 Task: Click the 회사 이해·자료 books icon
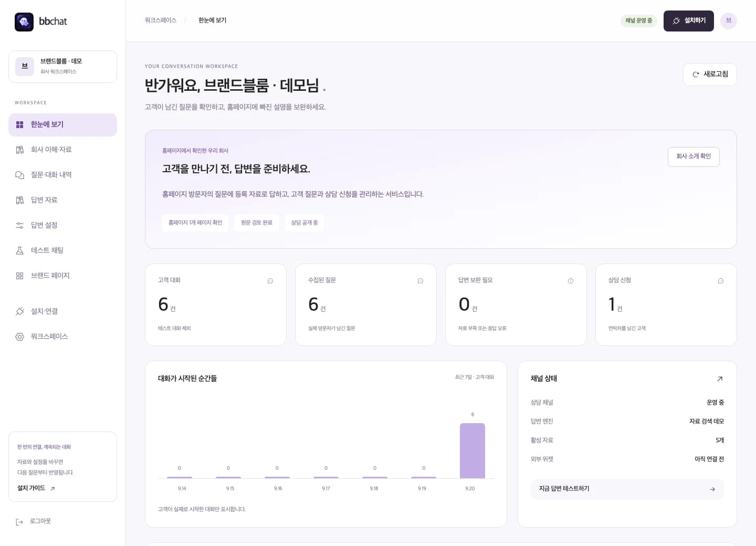coord(19,150)
